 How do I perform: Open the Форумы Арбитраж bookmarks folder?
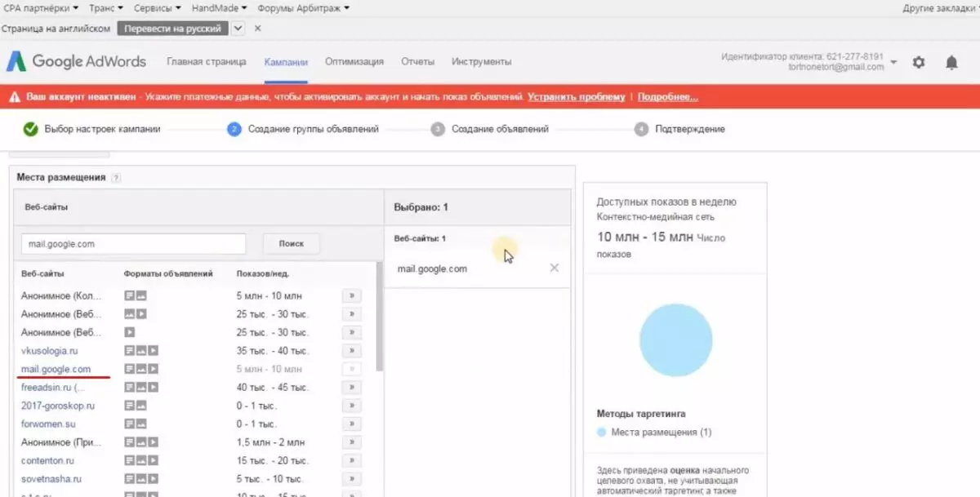tap(303, 8)
